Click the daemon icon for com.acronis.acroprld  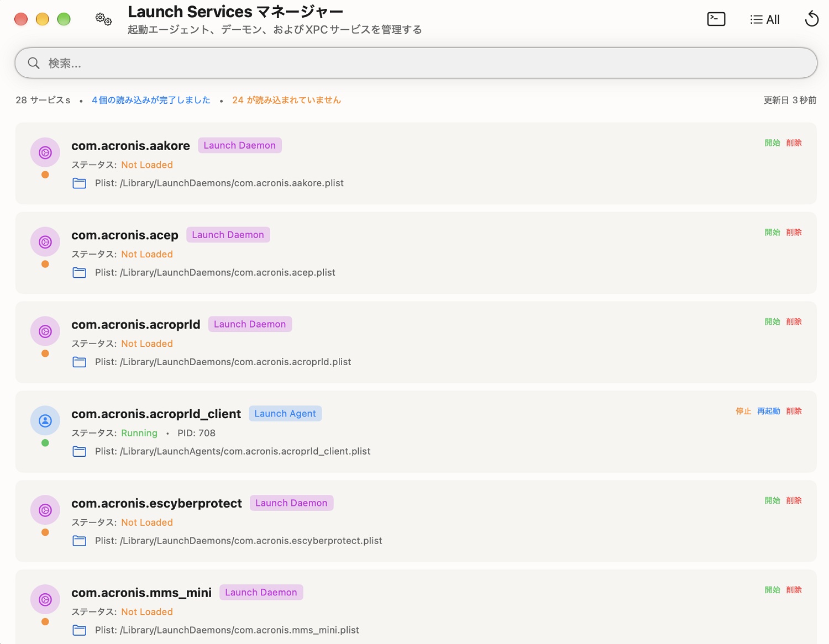click(45, 331)
